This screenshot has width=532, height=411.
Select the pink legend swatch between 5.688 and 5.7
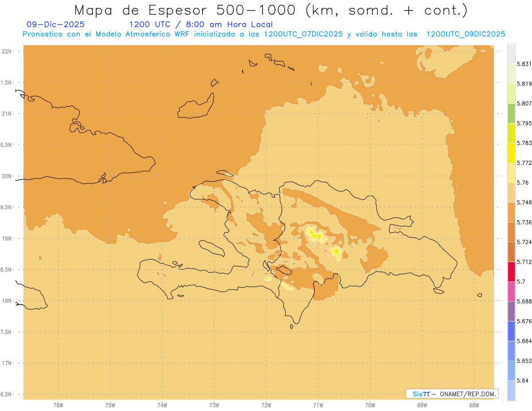[x=511, y=291]
